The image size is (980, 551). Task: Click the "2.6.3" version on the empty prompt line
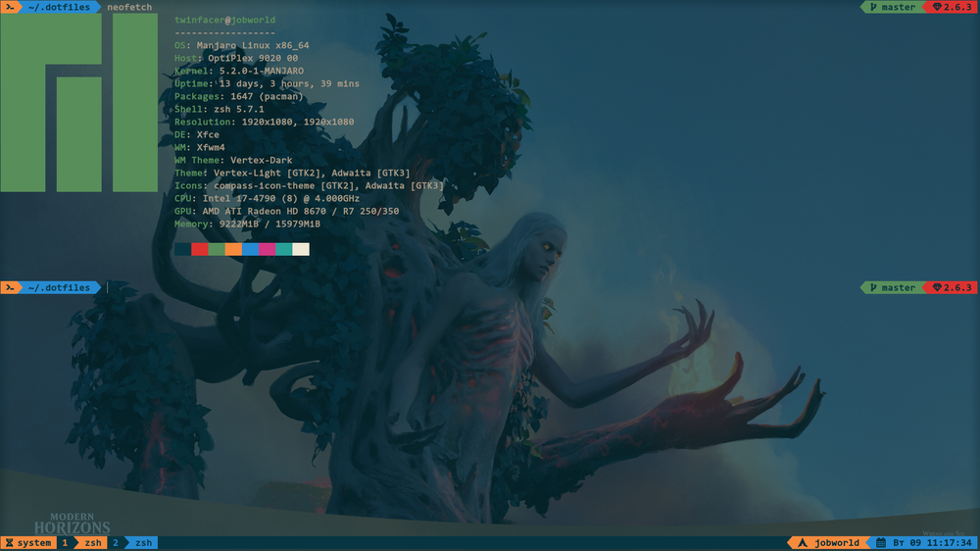point(957,287)
